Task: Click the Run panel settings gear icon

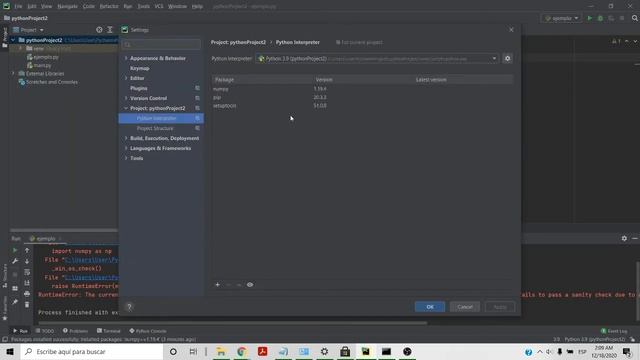Action: point(624,238)
